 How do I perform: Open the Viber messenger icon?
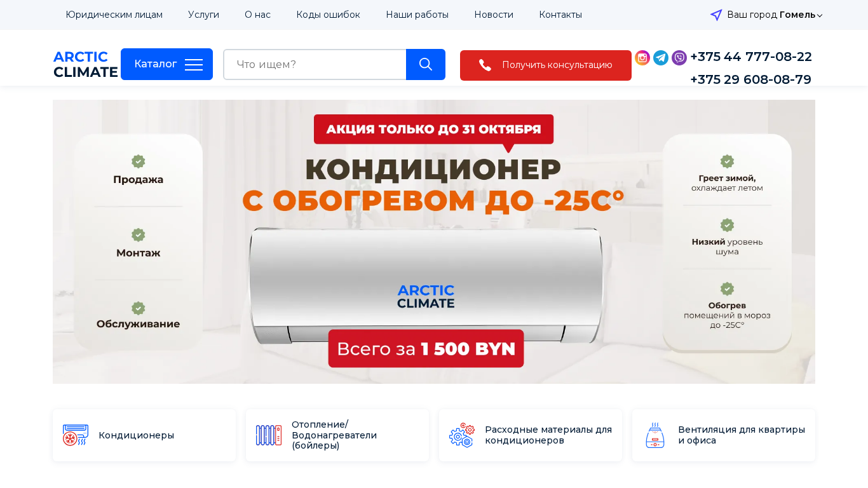[679, 58]
